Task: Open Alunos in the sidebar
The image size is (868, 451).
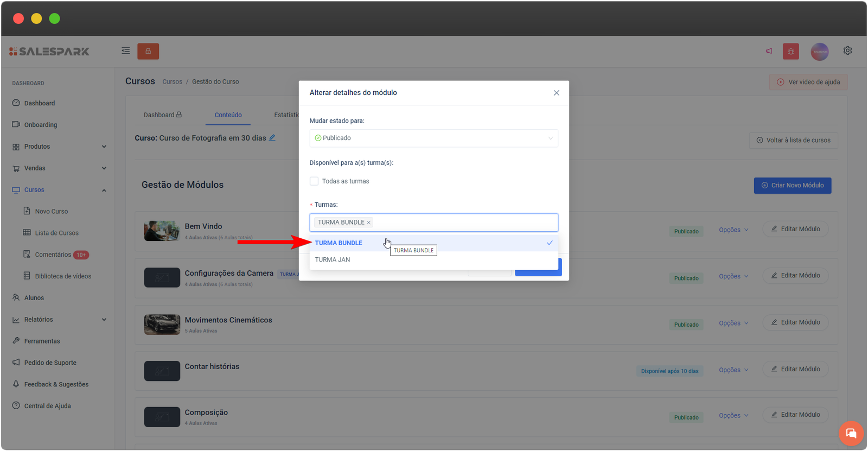Action: pos(34,298)
